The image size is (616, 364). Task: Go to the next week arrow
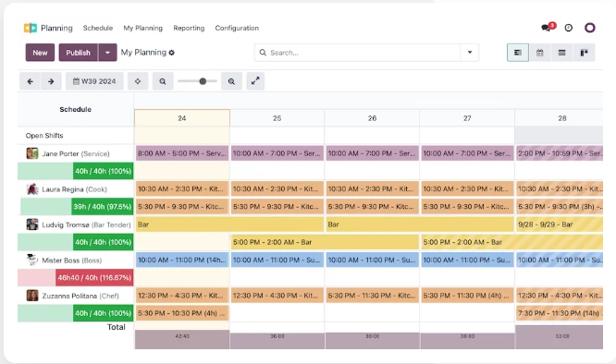point(51,81)
